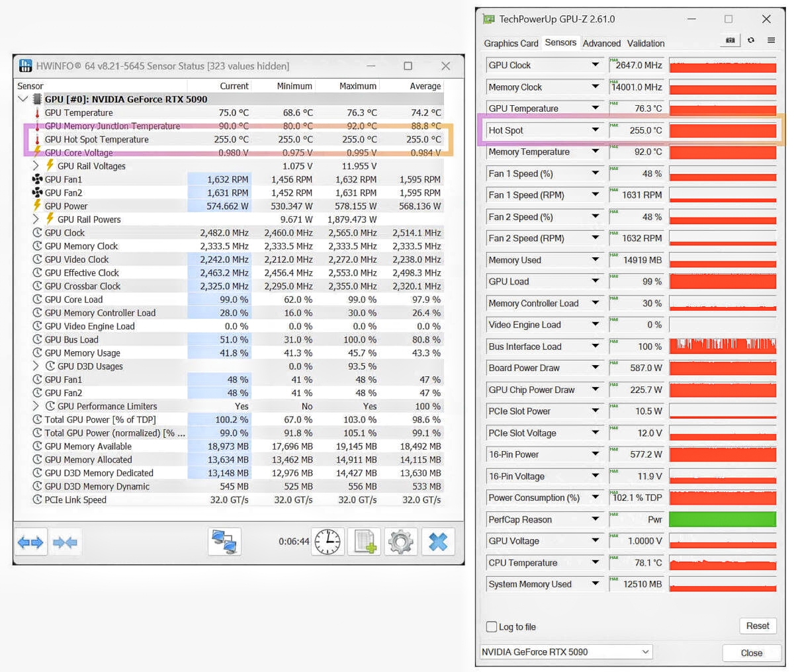Open the HWiNFO remote network monitors icon

click(224, 542)
